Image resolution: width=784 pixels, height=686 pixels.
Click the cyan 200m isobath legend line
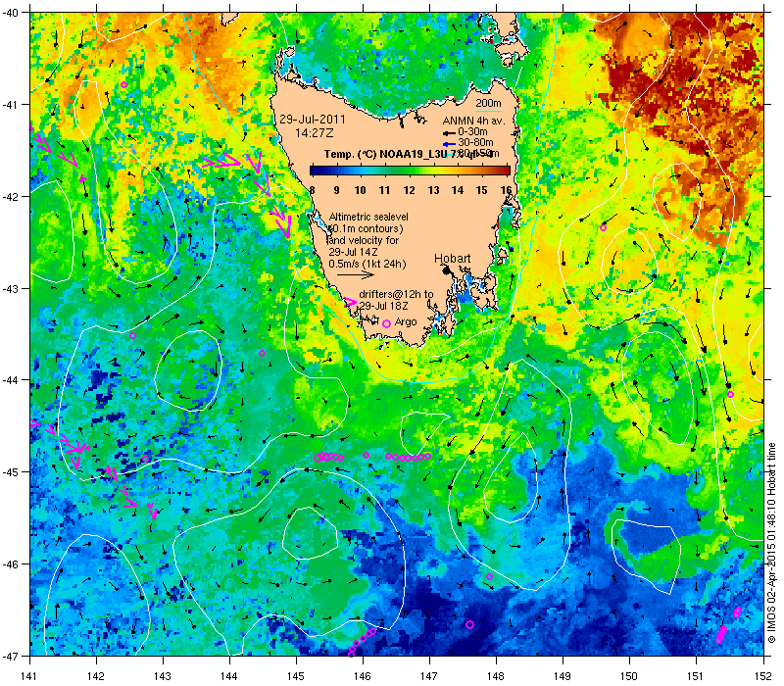[x=488, y=111]
